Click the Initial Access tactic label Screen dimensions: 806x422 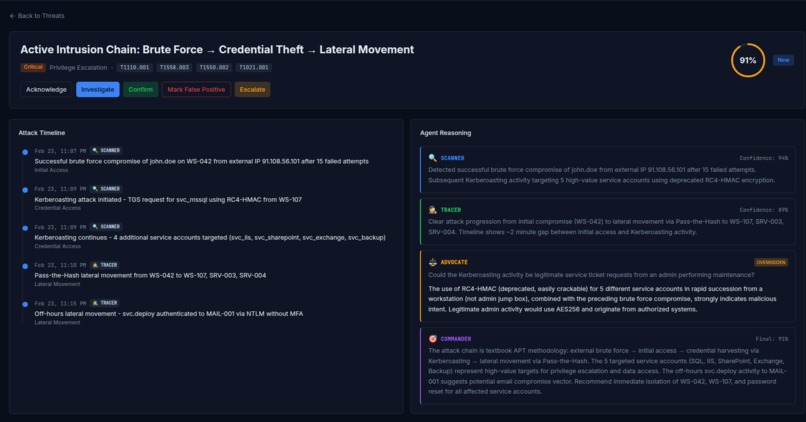click(51, 170)
